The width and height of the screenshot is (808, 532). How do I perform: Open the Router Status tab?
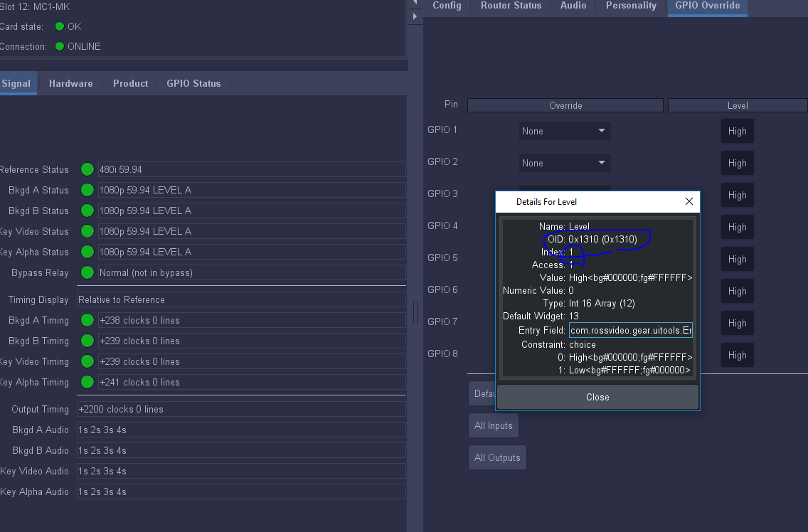[511, 6]
